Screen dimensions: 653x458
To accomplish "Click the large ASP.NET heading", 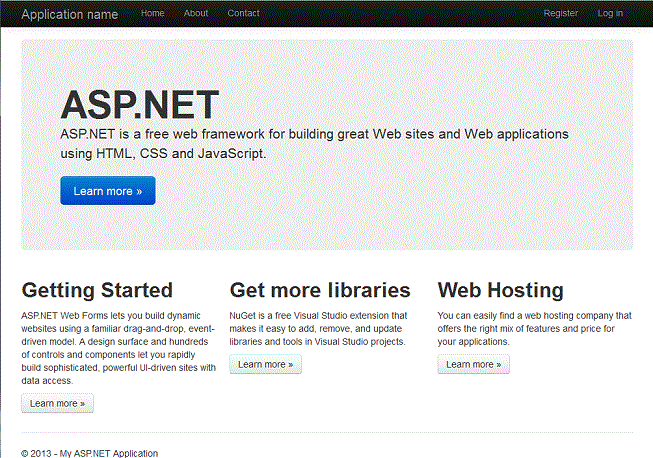I will coord(140,105).
